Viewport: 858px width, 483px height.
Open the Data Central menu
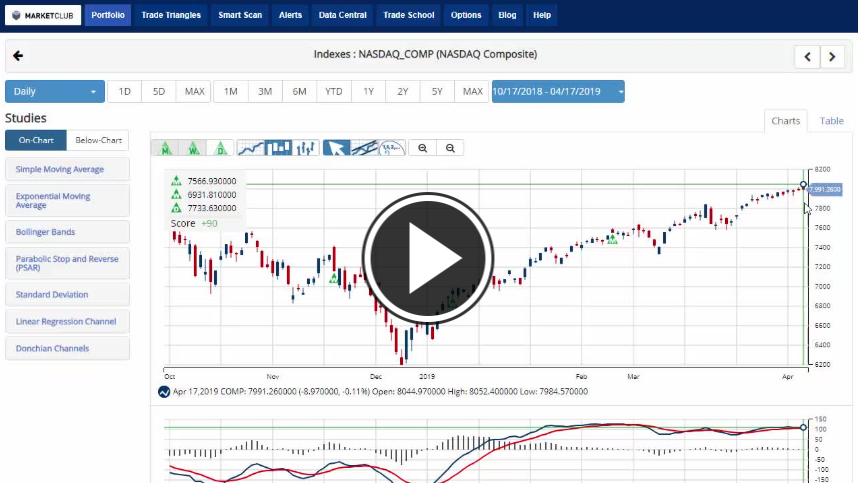tap(343, 15)
